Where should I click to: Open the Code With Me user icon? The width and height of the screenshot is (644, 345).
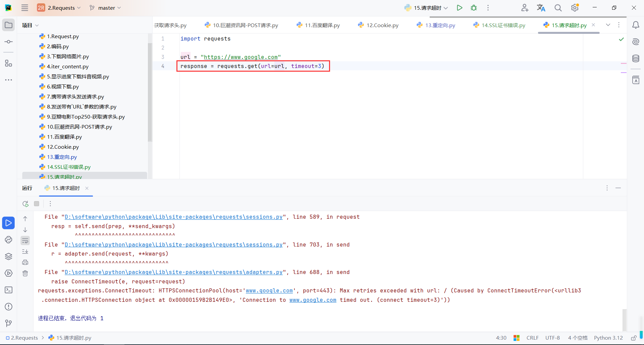[x=525, y=8]
